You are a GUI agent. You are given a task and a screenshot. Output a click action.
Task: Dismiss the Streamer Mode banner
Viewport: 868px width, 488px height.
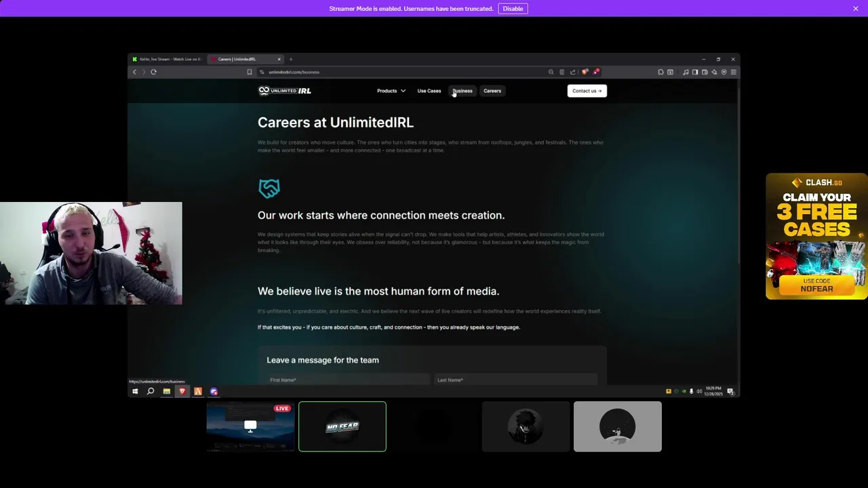(856, 8)
